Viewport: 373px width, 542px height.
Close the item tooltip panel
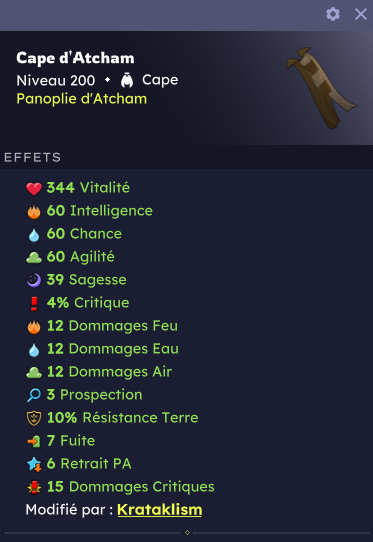click(361, 14)
